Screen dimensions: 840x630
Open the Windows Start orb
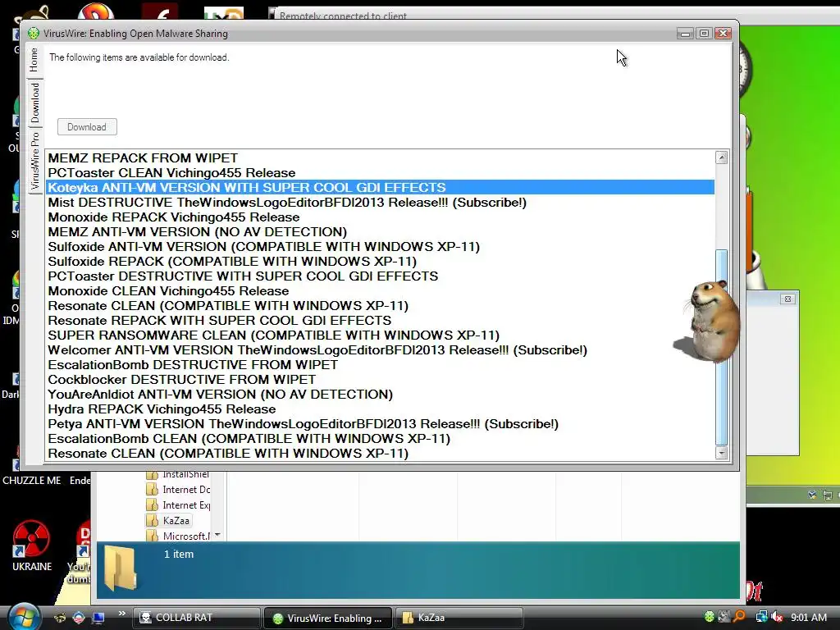pyautogui.click(x=22, y=617)
